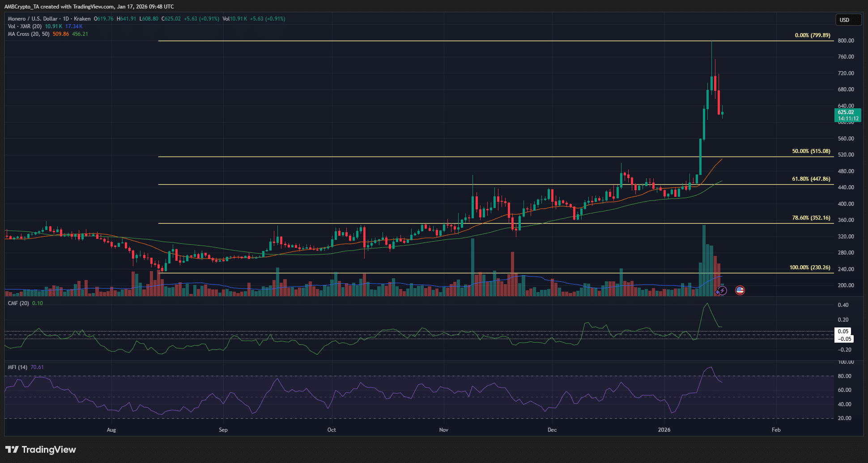This screenshot has height=463, width=868.
Task: Click Feb on the time axis
Action: click(x=776, y=429)
